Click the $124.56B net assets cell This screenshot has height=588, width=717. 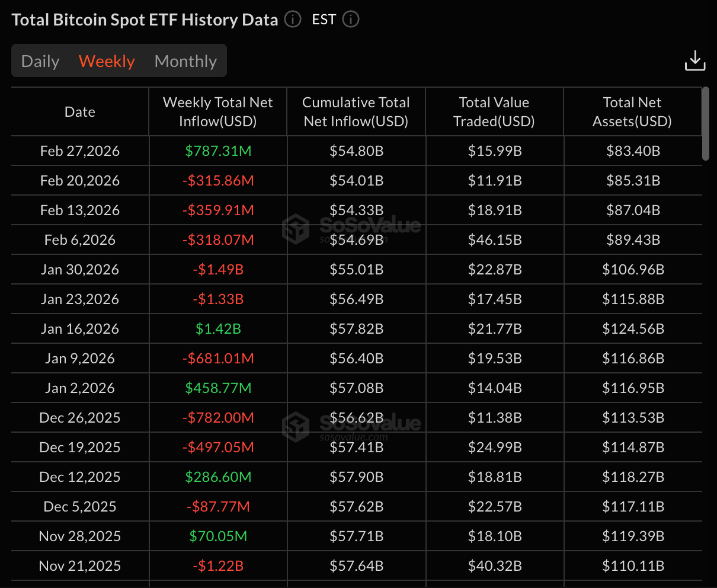pyautogui.click(x=633, y=329)
